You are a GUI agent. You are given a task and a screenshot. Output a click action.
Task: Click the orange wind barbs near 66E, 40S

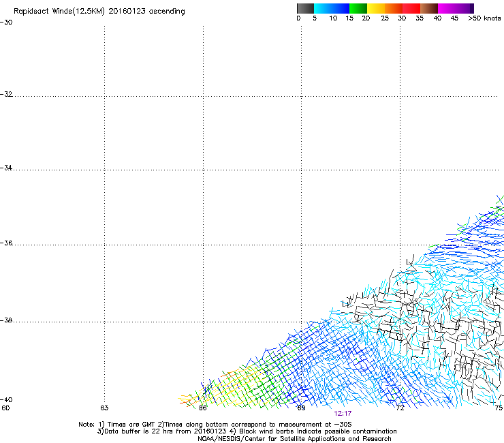coord(185,402)
